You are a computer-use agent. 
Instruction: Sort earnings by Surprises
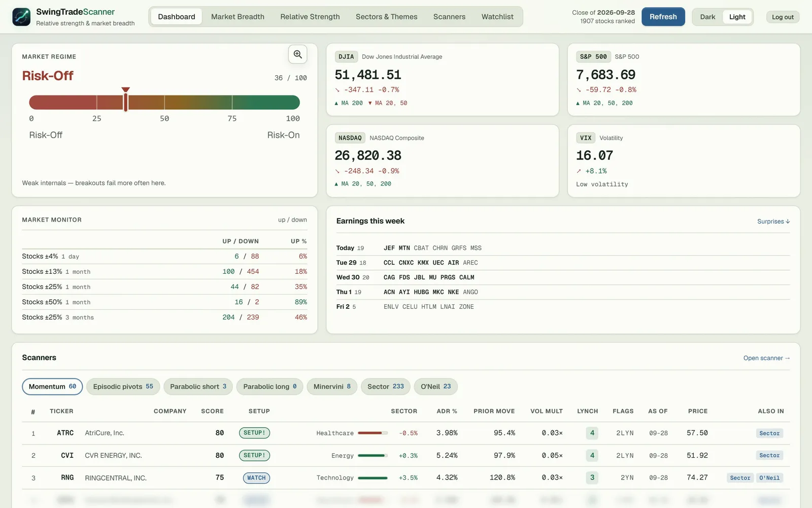(773, 221)
